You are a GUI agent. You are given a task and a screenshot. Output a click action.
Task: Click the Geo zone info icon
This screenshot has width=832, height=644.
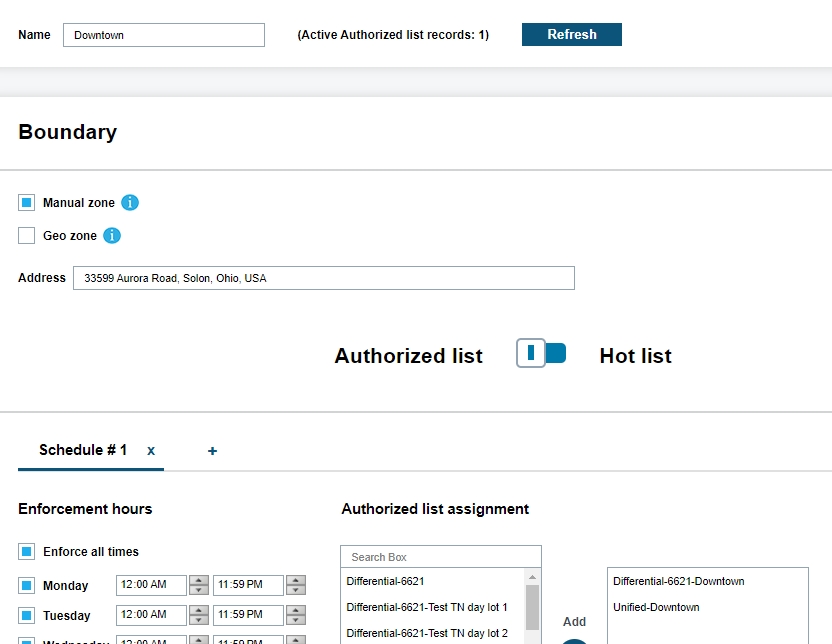[112, 236]
